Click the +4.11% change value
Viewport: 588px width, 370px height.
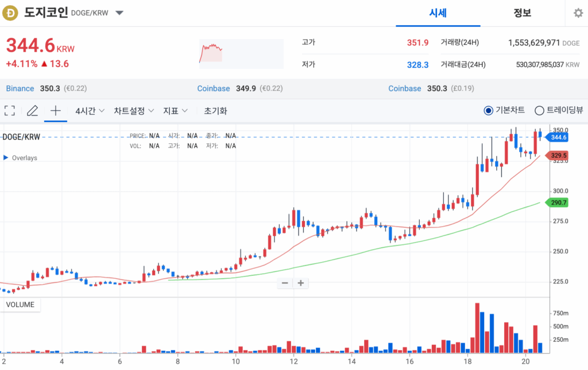coord(21,64)
